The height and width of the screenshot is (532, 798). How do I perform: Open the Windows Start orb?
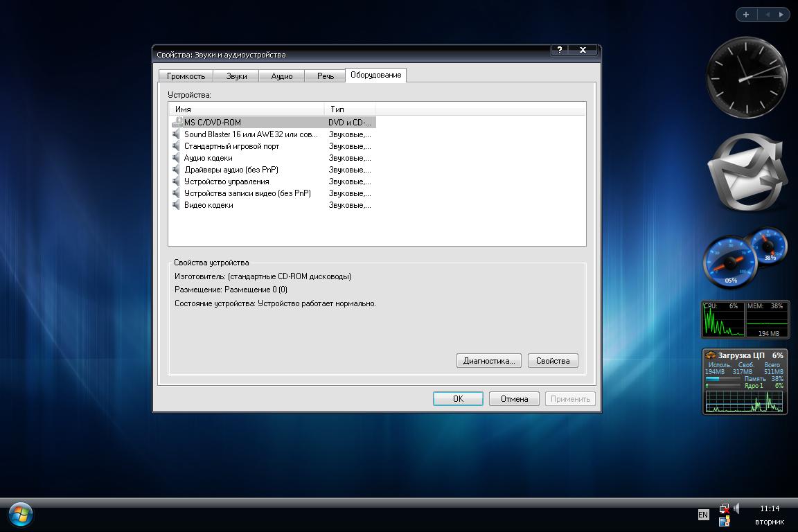[21, 514]
